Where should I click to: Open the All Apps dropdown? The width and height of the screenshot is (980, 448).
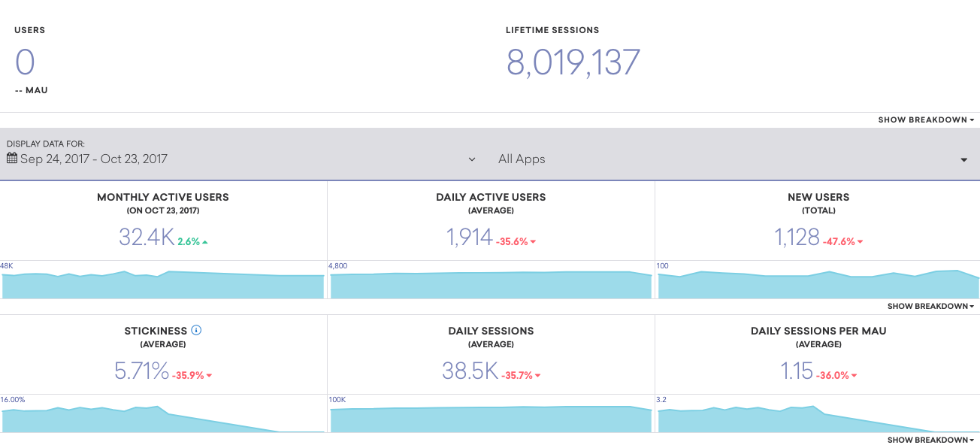click(x=963, y=159)
